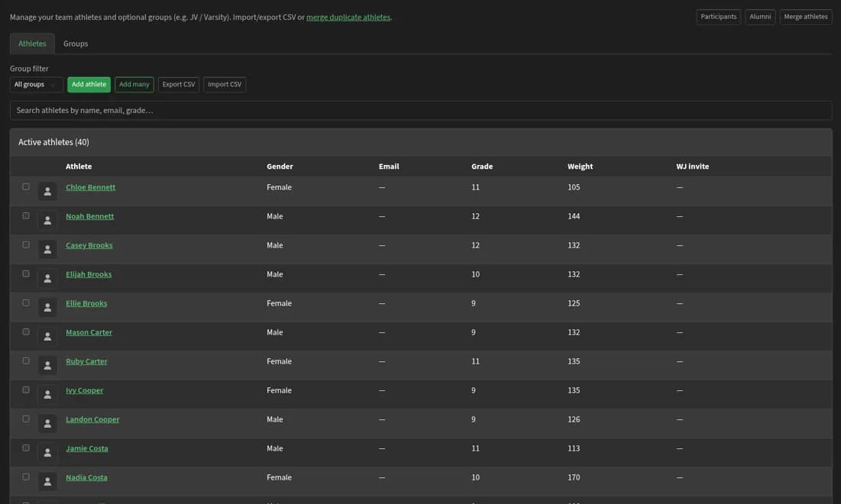
Task: Check Mason Carter's checkbox
Action: point(26,331)
